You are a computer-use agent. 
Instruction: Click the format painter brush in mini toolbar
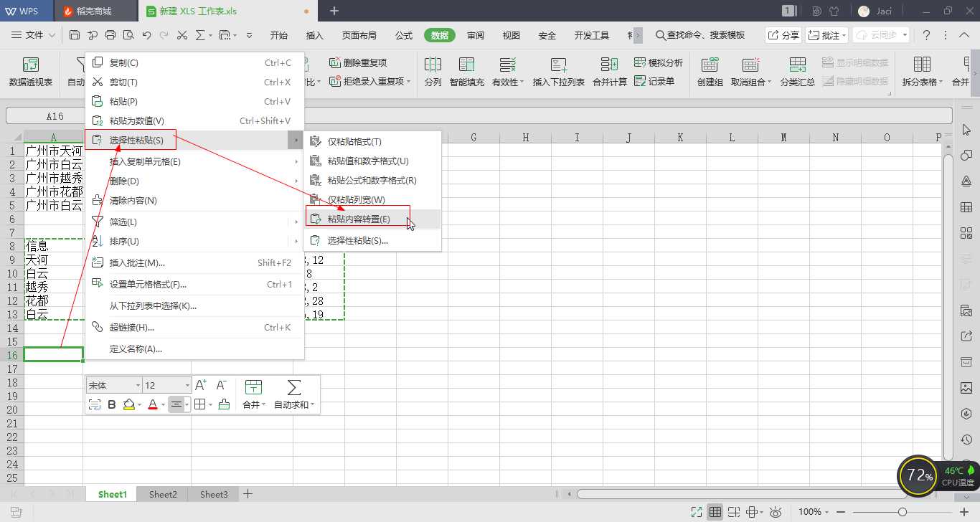(x=224, y=404)
